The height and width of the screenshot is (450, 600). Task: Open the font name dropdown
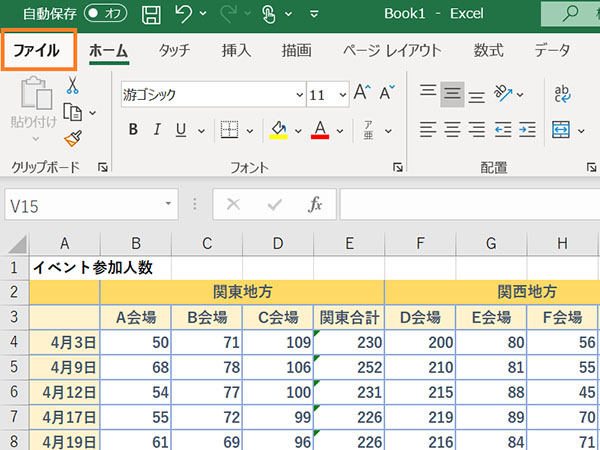point(299,96)
